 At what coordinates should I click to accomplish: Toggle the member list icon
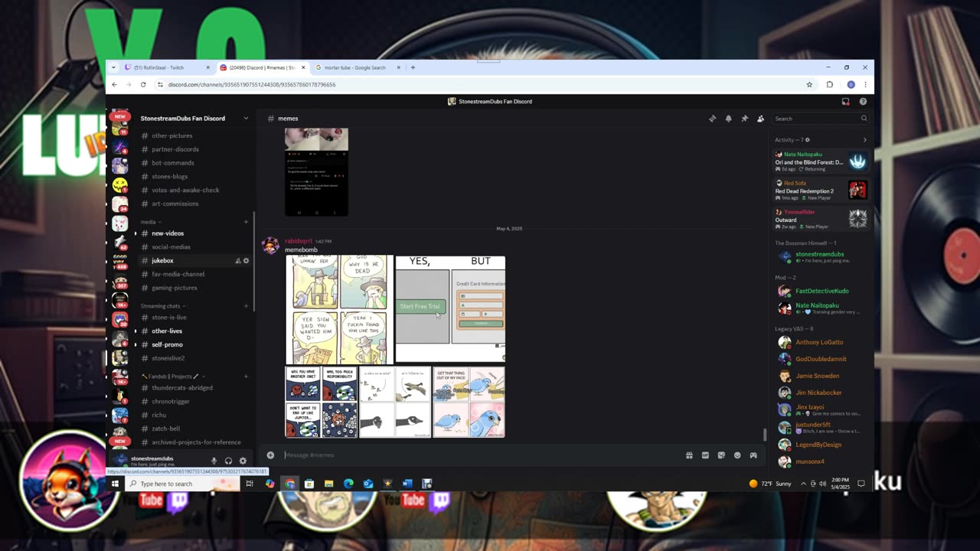[x=760, y=119]
